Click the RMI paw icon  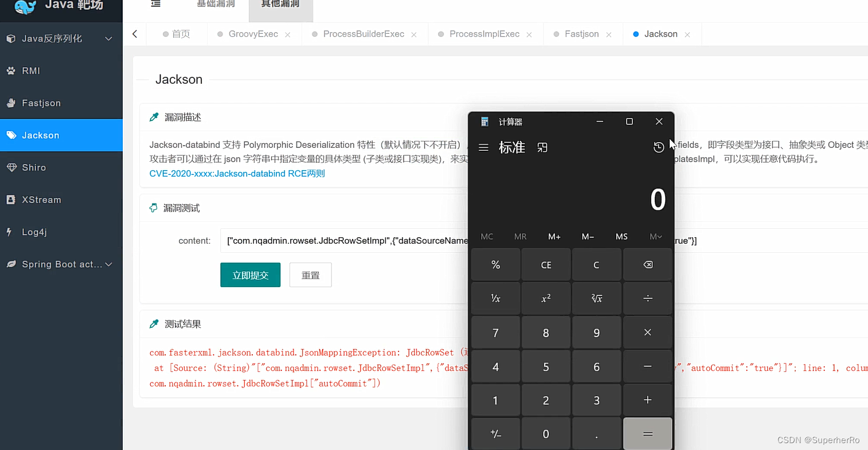click(11, 71)
